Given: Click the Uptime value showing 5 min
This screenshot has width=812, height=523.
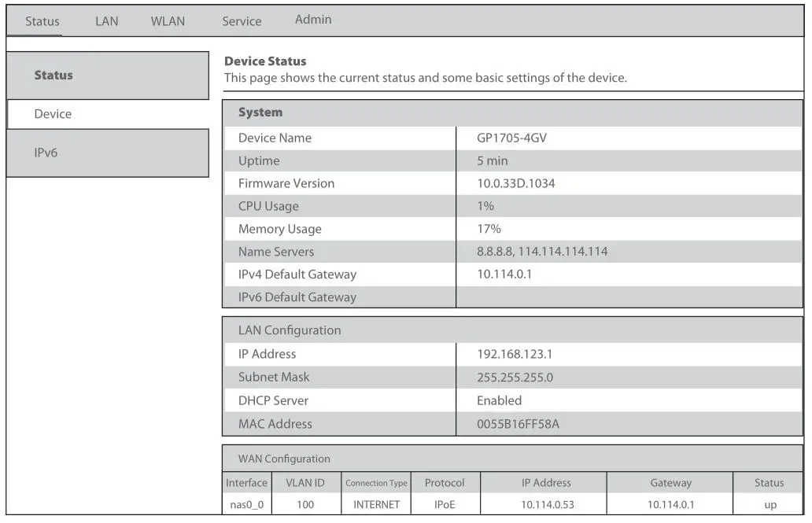Looking at the screenshot, I should [493, 160].
